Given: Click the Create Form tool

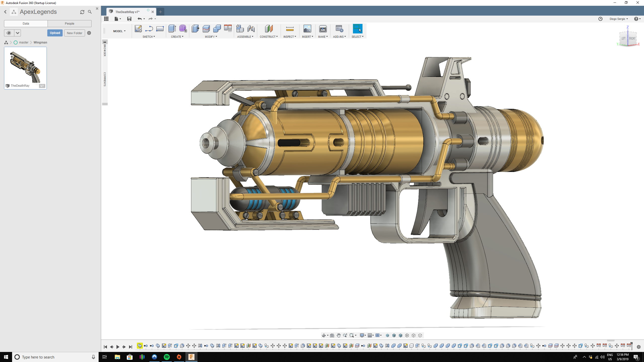Looking at the screenshot, I should pos(183,29).
